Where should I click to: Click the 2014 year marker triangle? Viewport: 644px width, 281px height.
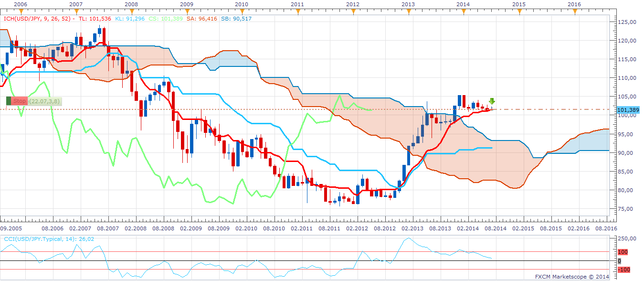tap(464, 12)
